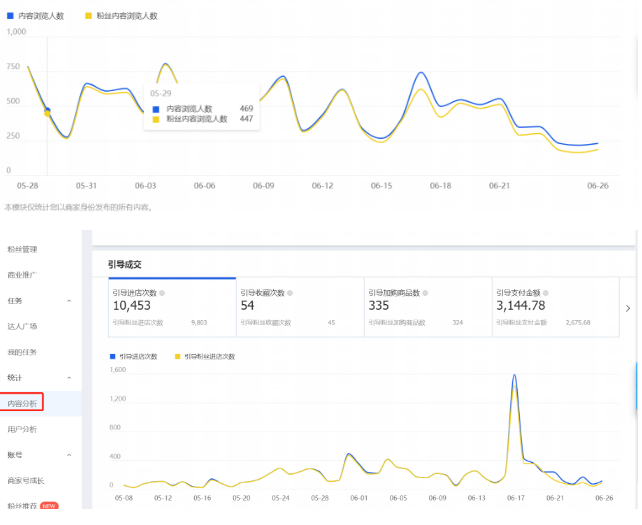Toggle 引导进店次数 blue legend series
The width and height of the screenshot is (642, 525).
(137, 356)
